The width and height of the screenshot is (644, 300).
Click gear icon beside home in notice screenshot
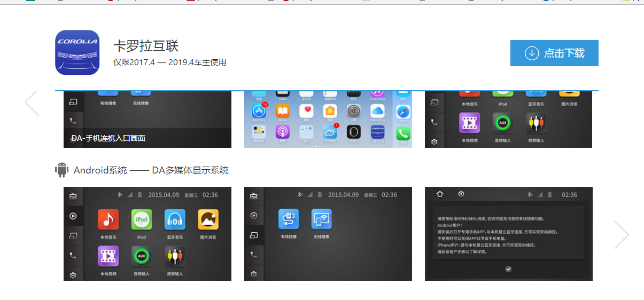tap(461, 194)
